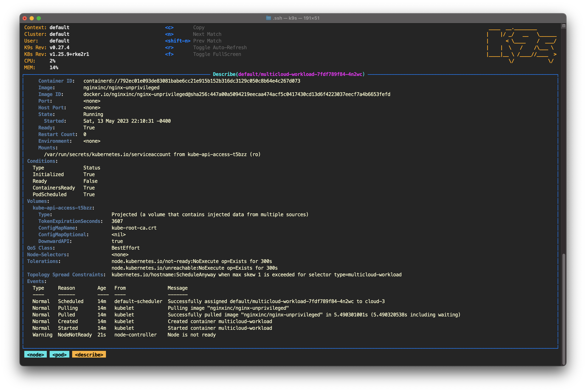Click the ContainersReady True condition row
The image size is (586, 392).
point(64,188)
